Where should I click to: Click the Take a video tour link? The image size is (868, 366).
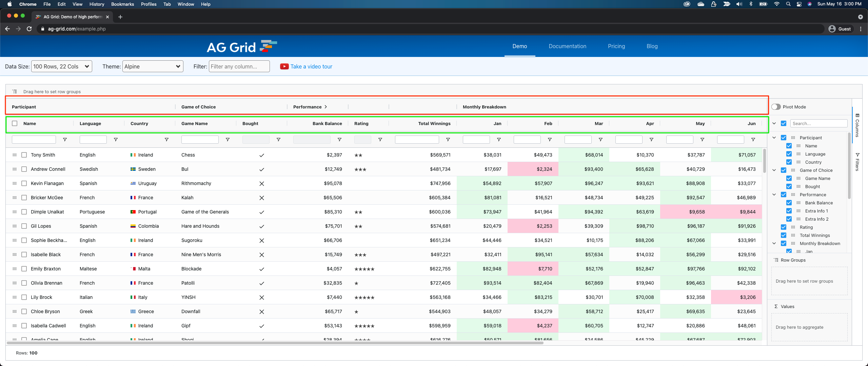coord(311,66)
